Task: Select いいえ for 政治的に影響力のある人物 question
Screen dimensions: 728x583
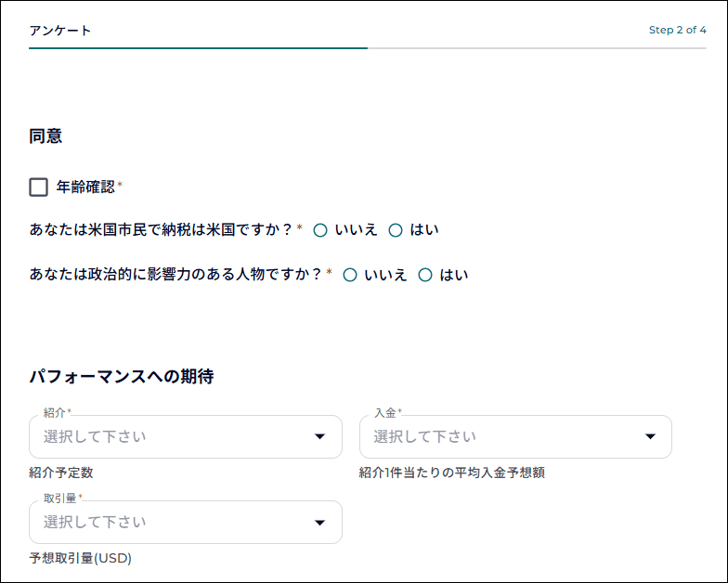Action: (350, 276)
